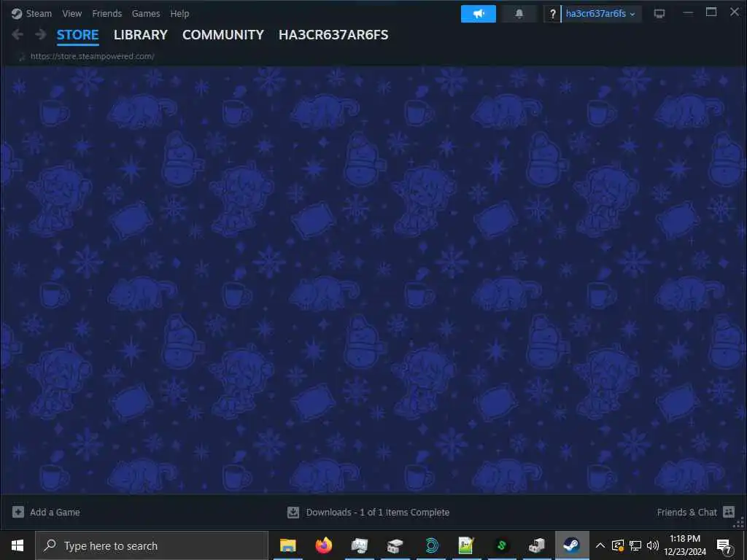Open Friends & Chat

(x=686, y=513)
